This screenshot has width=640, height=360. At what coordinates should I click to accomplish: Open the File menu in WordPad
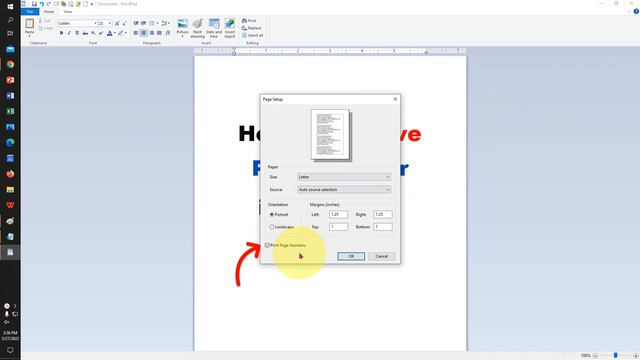pos(30,12)
